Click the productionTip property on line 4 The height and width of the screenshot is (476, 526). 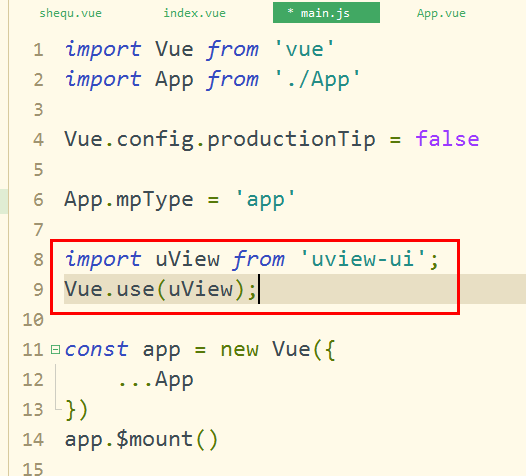pyautogui.click(x=291, y=140)
